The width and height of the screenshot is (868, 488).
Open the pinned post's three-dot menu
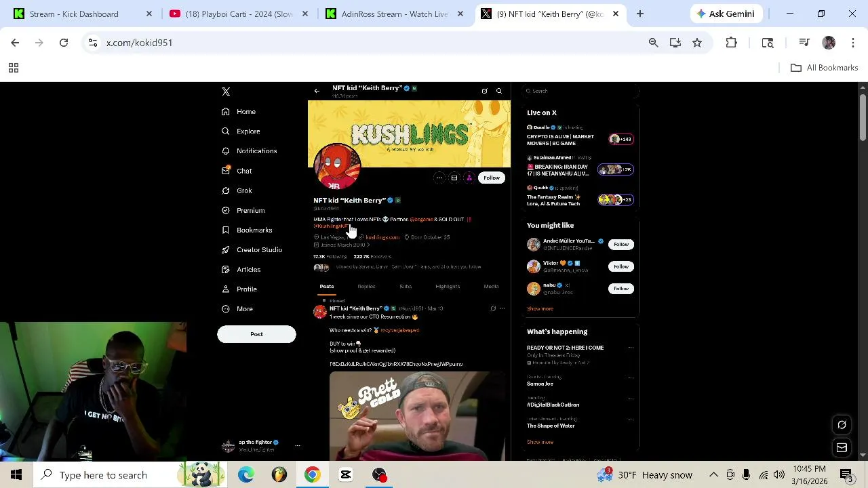click(x=502, y=308)
